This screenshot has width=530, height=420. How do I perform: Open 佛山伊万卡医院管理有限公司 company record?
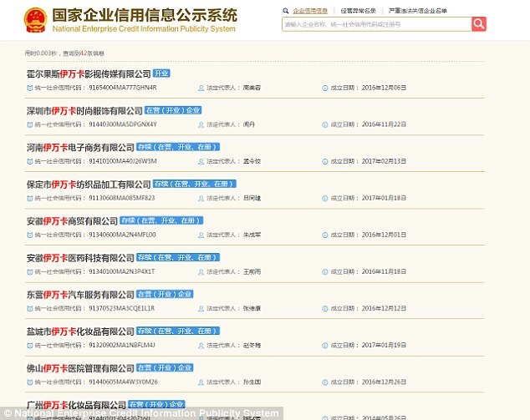(80, 368)
